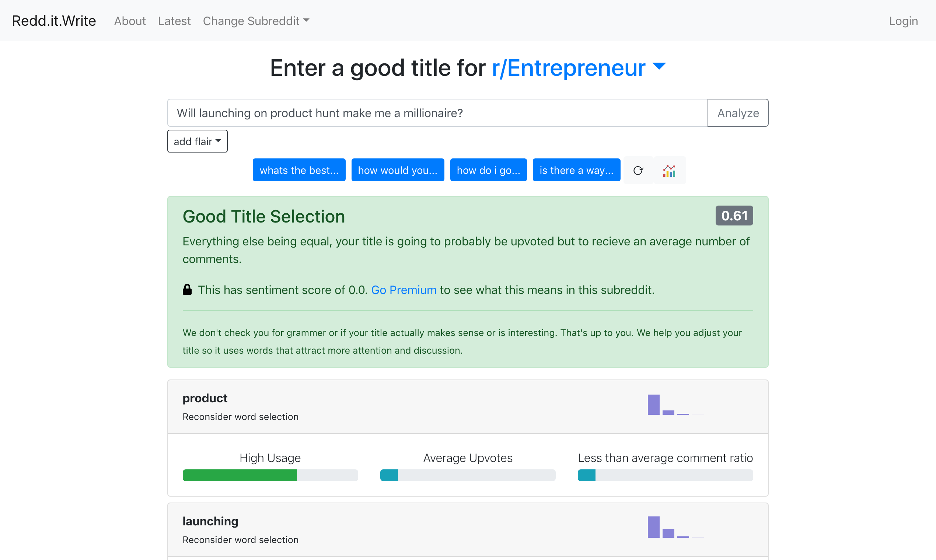
Task: Click inside the title input field
Action: click(x=437, y=113)
